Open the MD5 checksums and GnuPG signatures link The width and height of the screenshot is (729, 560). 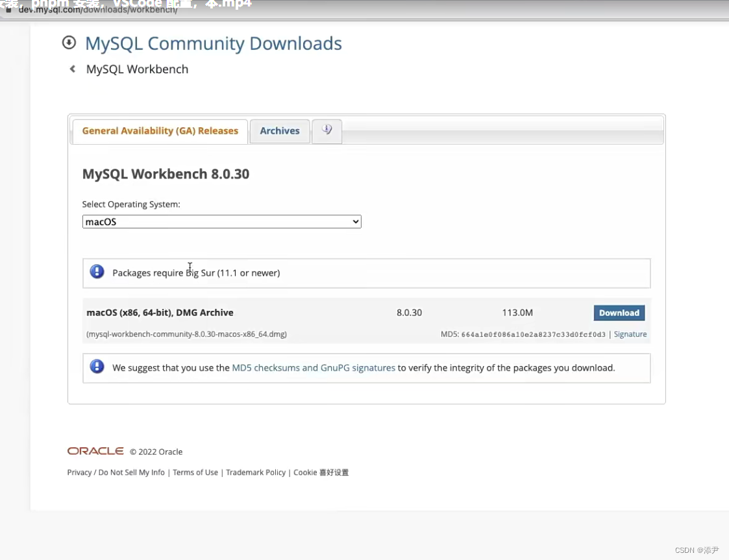tap(314, 367)
